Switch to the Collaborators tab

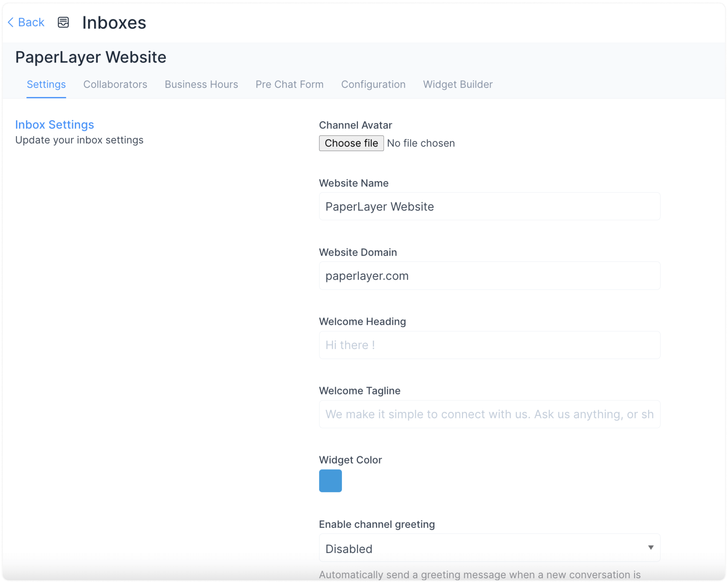click(x=115, y=85)
